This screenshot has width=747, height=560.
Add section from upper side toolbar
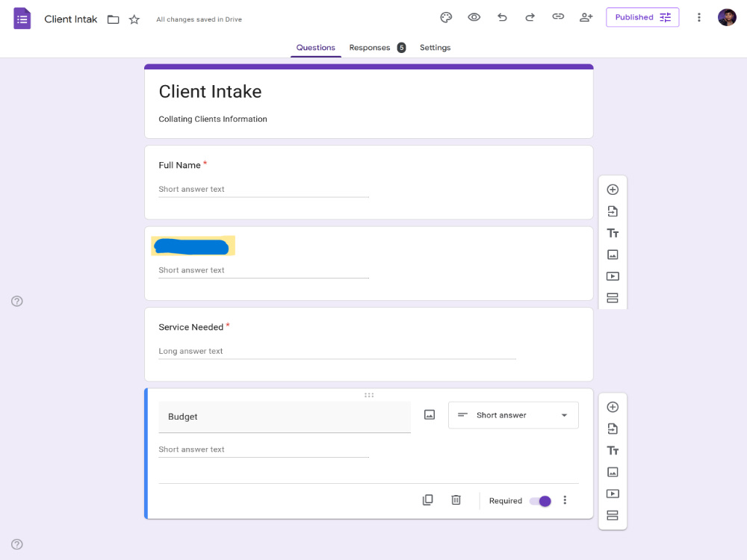coord(613,298)
